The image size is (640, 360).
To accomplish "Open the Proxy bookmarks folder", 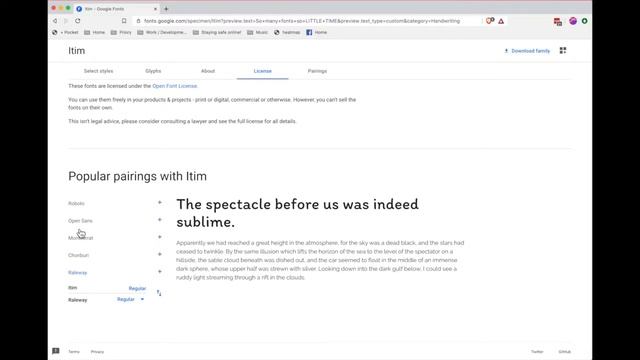I will point(121,32).
